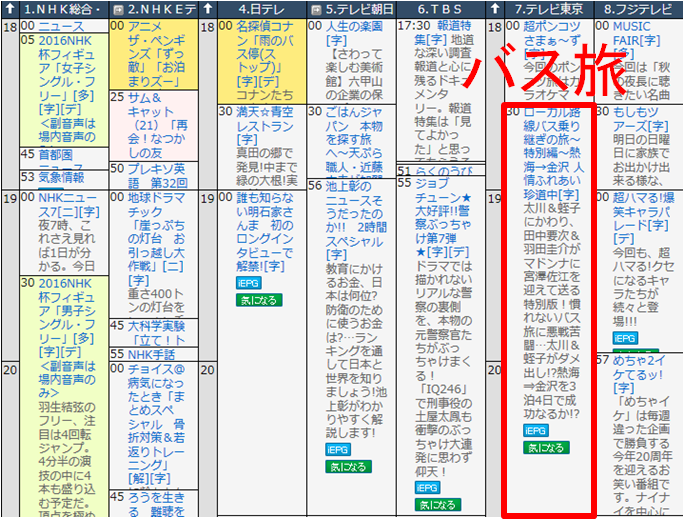Click iEPG button under ジョブチューン

click(427, 488)
